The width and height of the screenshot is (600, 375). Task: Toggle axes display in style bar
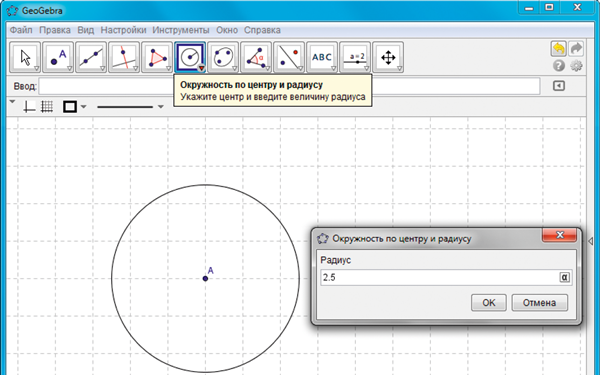[29, 106]
